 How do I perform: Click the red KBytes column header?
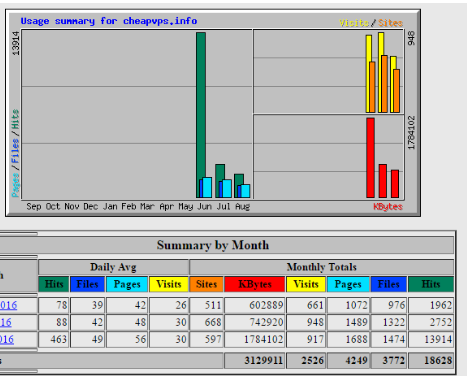255,284
